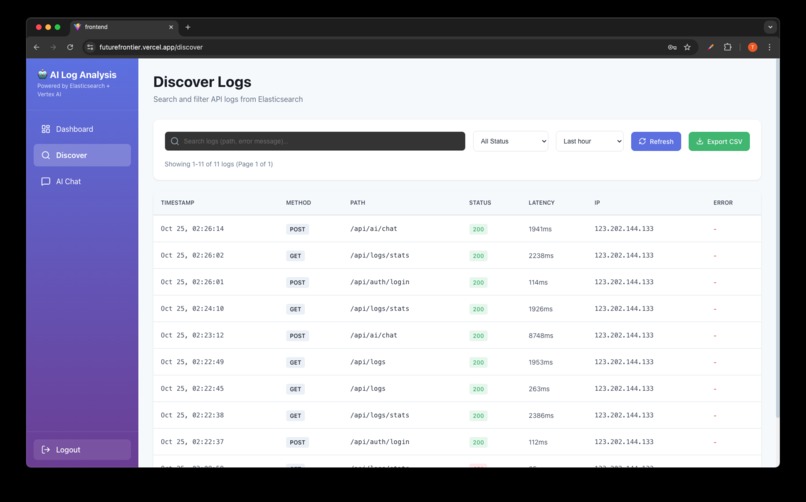The width and height of the screenshot is (806, 502).
Task: Click the AI Log Analysis logo icon
Action: tap(42, 75)
